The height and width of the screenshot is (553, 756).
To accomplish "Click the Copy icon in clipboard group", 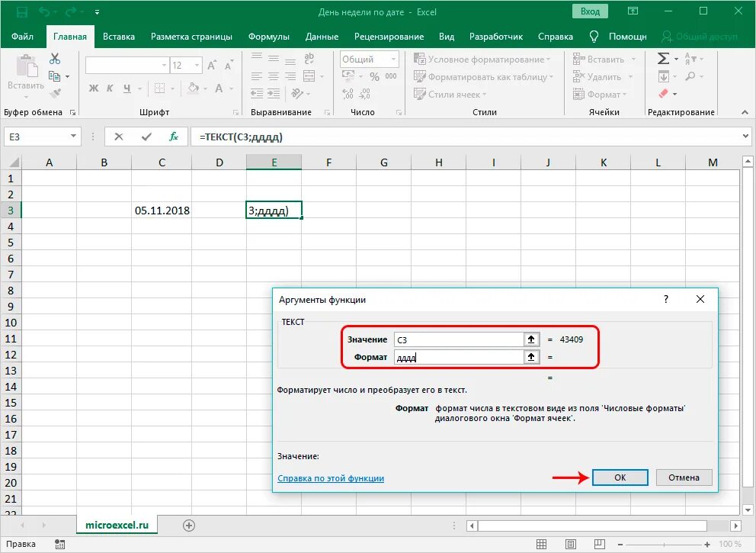I will [x=54, y=76].
